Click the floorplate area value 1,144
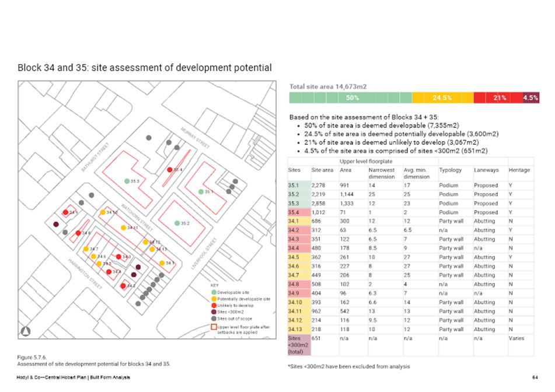 (x=347, y=194)
